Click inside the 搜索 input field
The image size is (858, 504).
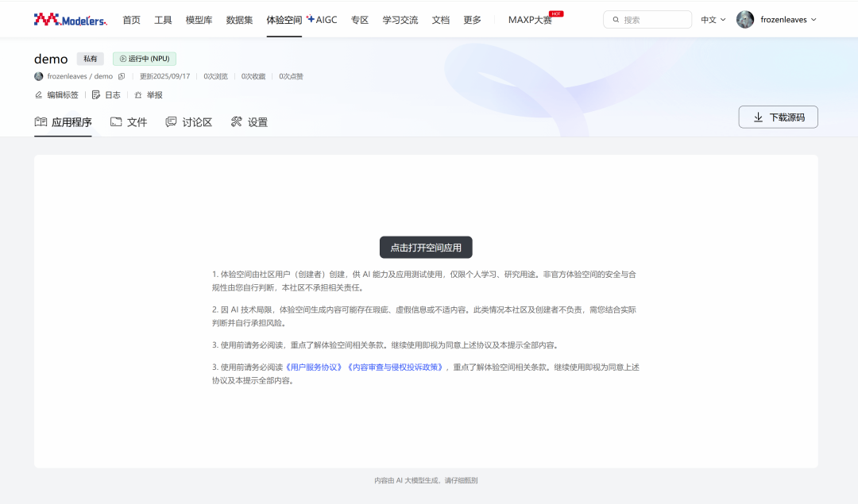[651, 18]
